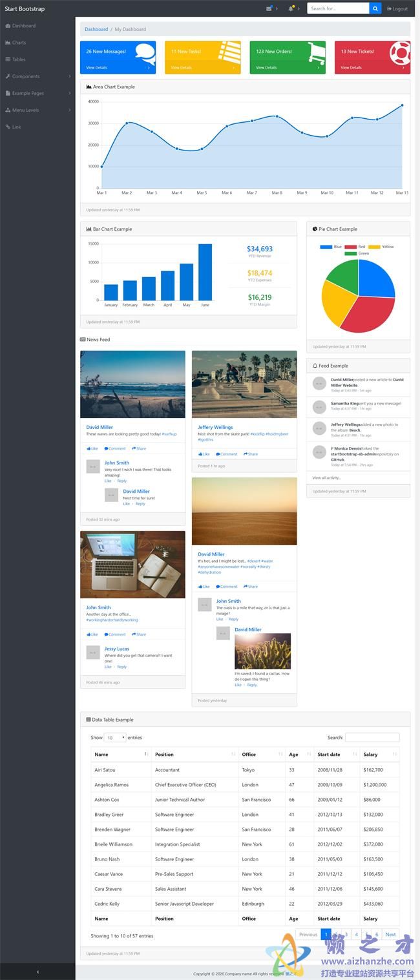Open the Show entries count dropdown
This screenshot has width=420, height=980.
(115, 738)
